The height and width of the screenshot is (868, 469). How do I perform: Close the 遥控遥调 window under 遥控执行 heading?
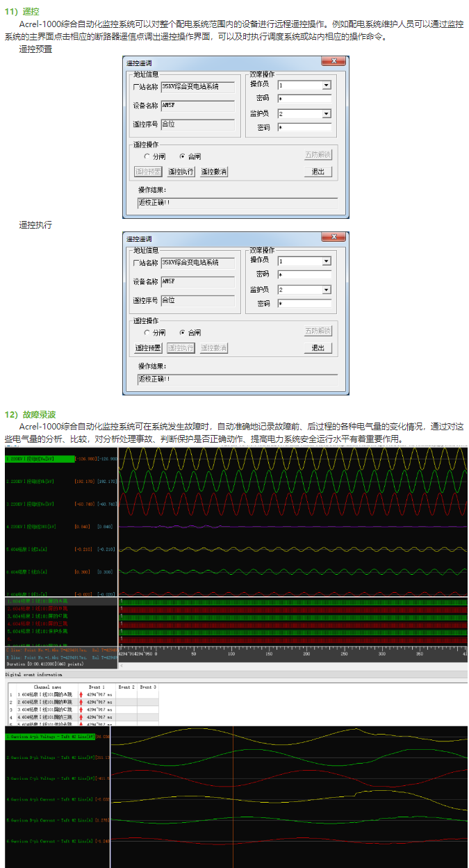pyautogui.click(x=335, y=238)
